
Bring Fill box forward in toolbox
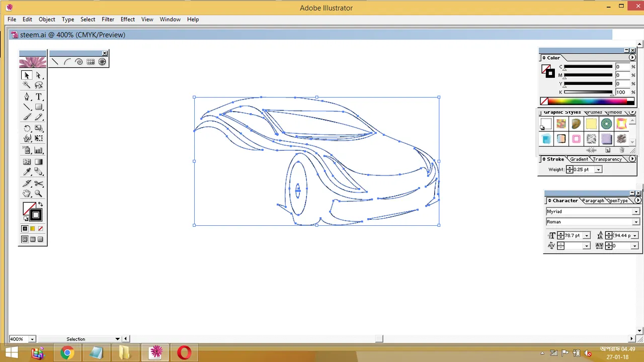tap(27, 206)
